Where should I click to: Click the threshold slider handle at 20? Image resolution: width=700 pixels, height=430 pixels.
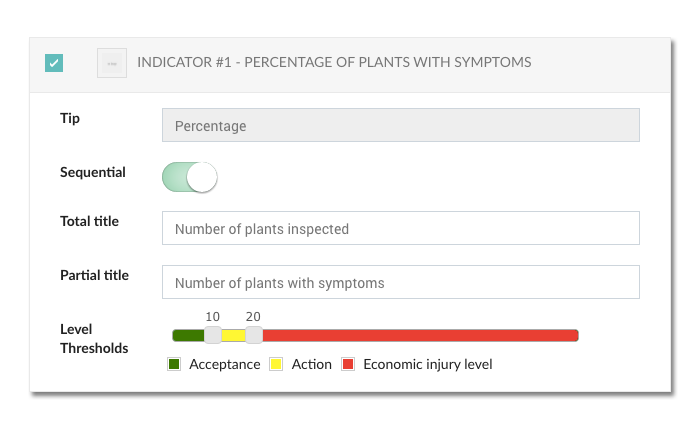pos(254,335)
